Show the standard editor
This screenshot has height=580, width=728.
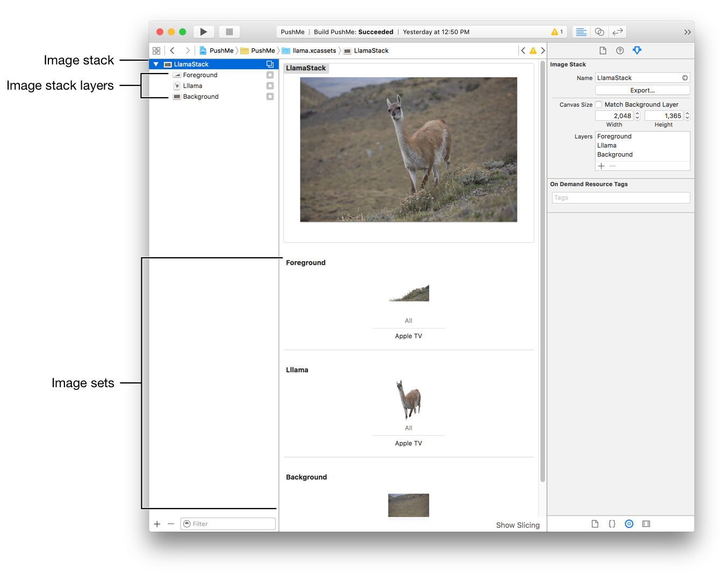click(581, 32)
